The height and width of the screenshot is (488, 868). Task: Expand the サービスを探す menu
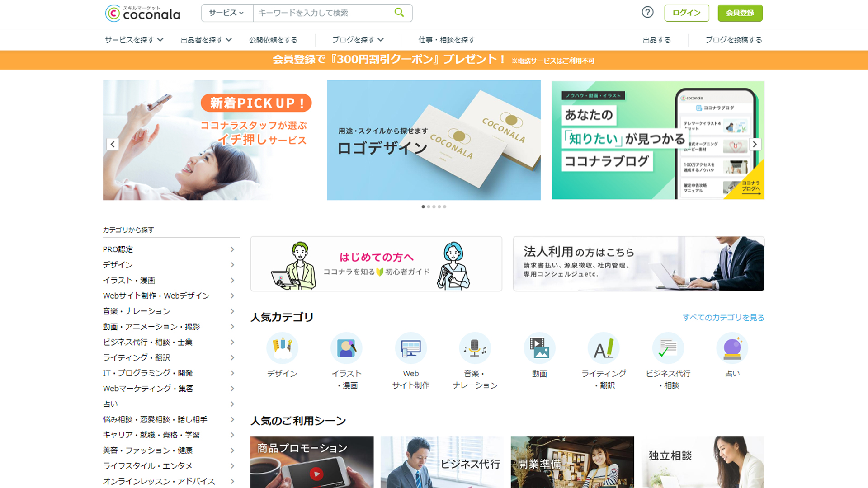tap(134, 40)
